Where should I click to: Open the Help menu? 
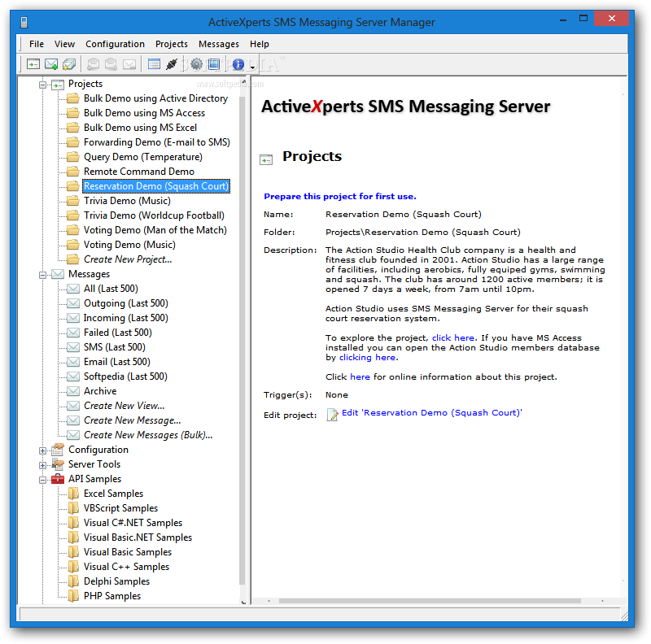(259, 44)
